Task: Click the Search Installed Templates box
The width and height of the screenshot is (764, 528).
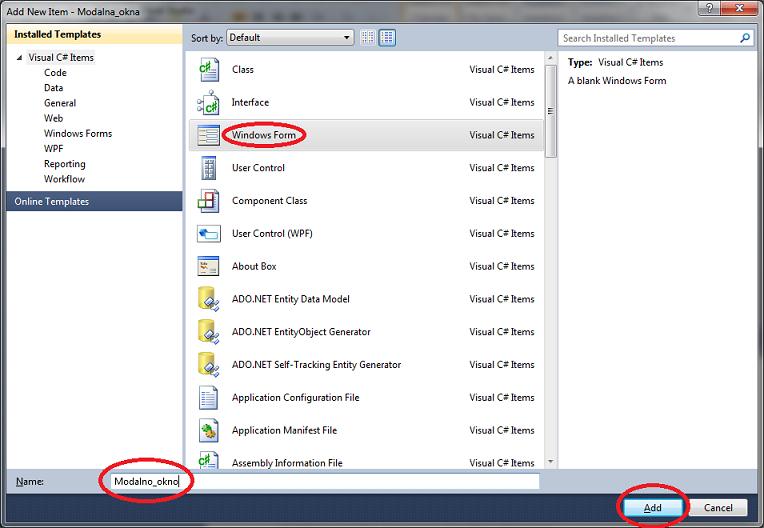Action: click(x=648, y=38)
